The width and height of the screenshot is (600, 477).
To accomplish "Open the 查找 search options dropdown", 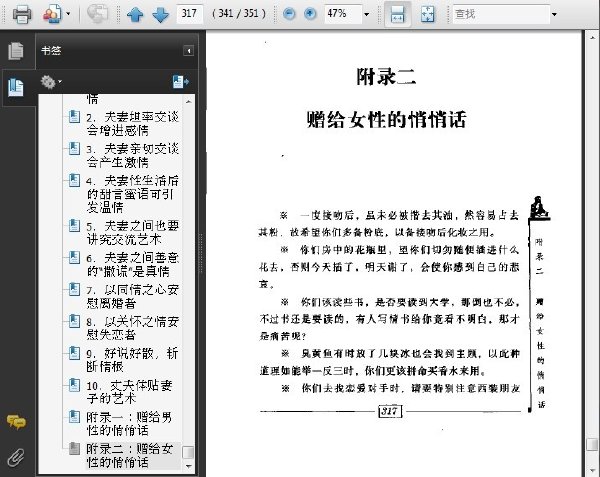I will (x=554, y=15).
